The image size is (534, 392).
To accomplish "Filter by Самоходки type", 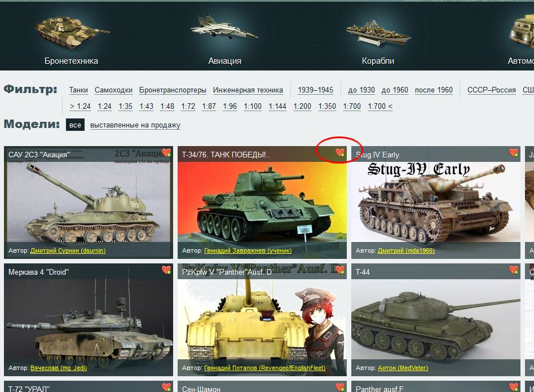I will click(x=113, y=90).
